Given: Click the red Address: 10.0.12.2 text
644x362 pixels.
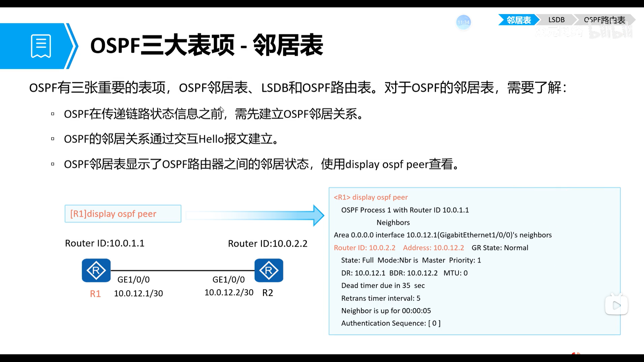Looking at the screenshot, I should pyautogui.click(x=433, y=248).
